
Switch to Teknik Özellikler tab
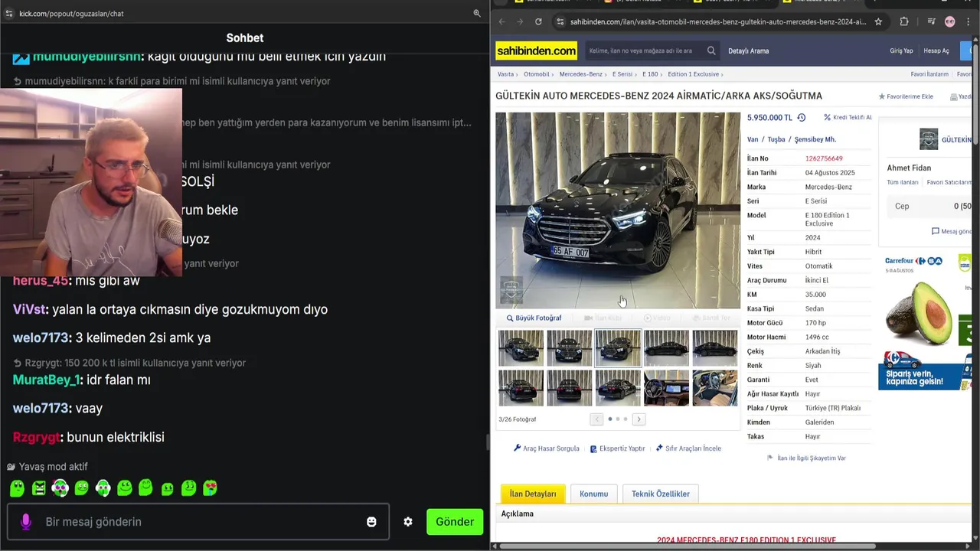coord(661,494)
